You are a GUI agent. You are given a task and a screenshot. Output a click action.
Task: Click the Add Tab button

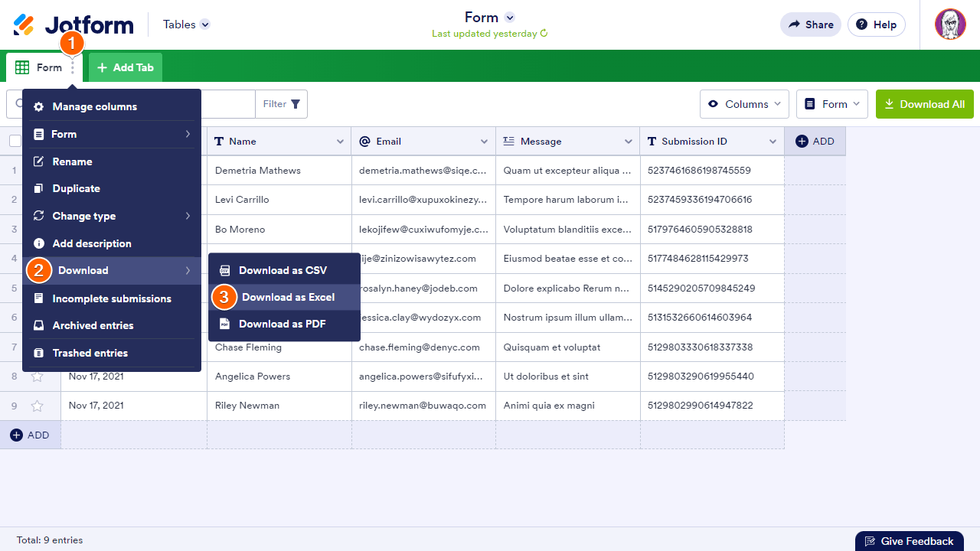pyautogui.click(x=126, y=67)
